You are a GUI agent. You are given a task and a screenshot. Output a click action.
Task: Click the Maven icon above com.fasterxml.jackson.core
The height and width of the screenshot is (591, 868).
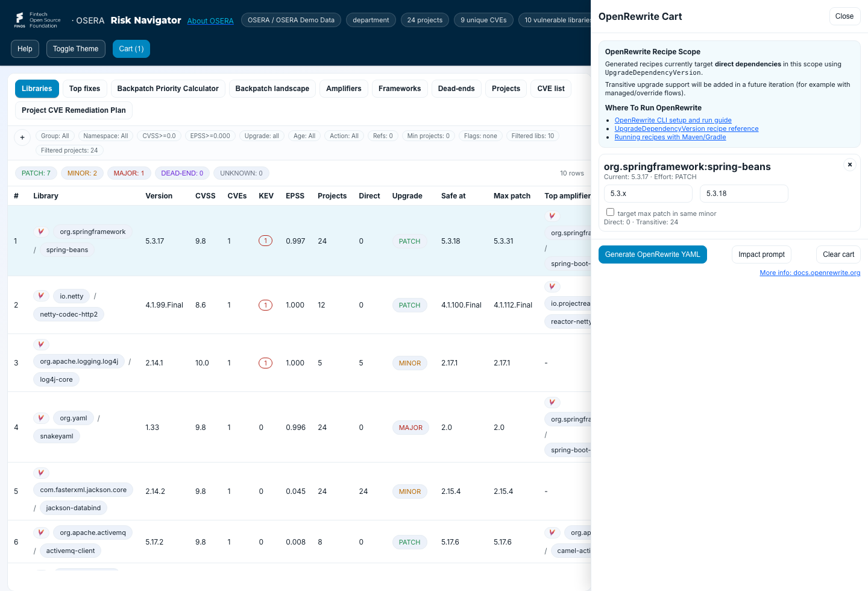coord(41,473)
